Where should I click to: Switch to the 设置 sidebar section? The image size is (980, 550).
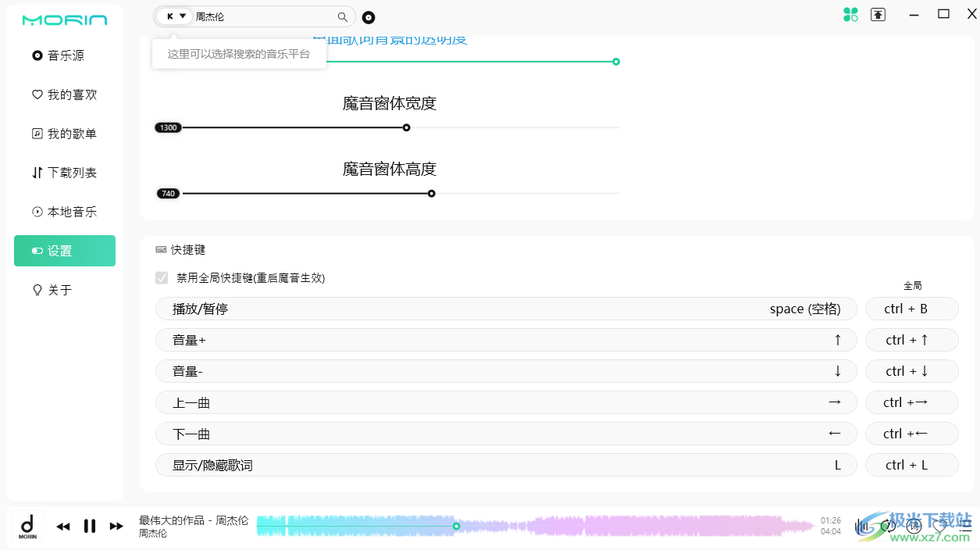click(64, 251)
